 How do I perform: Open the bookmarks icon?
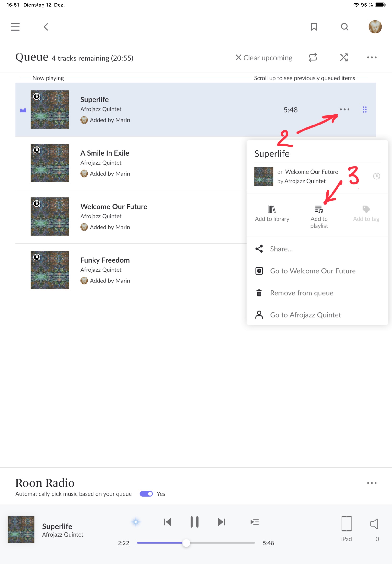314,27
